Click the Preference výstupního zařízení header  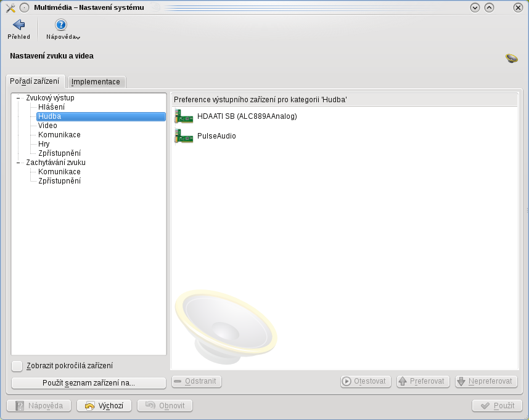pos(345,100)
